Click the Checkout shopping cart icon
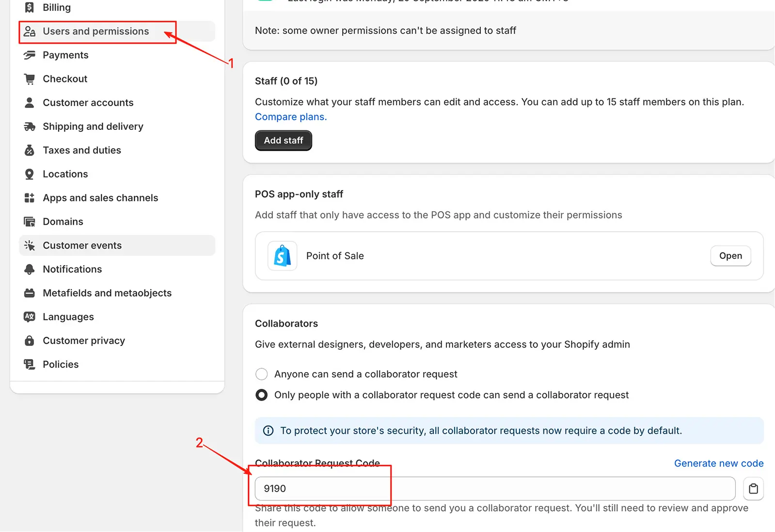 [29, 78]
